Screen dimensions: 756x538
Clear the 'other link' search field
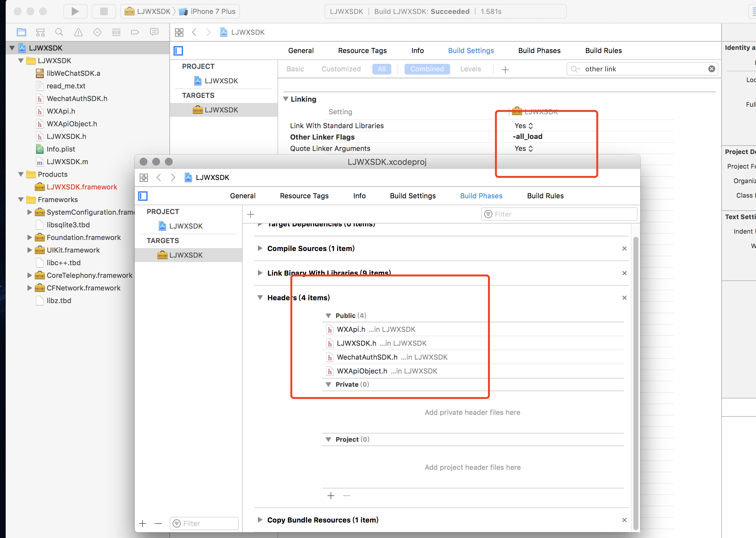click(711, 69)
